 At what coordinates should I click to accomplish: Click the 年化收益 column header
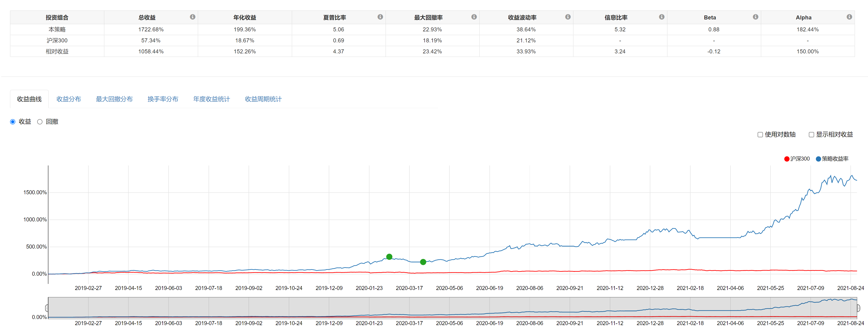[245, 18]
